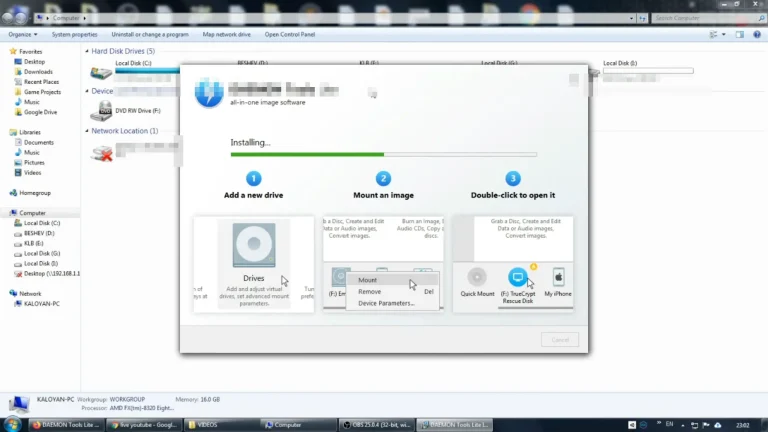Click the Quick Mount disc icon
Image resolution: width=768 pixels, height=432 pixels.
coord(477,277)
